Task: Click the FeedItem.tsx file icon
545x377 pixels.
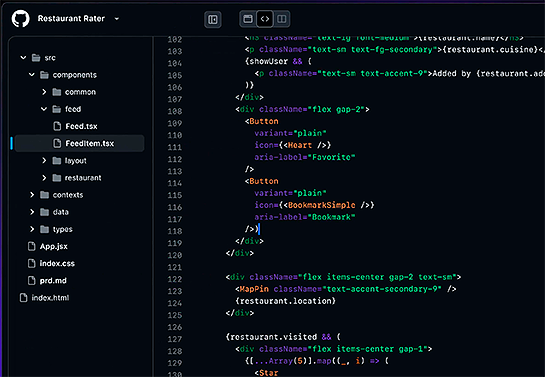Action: (x=57, y=143)
